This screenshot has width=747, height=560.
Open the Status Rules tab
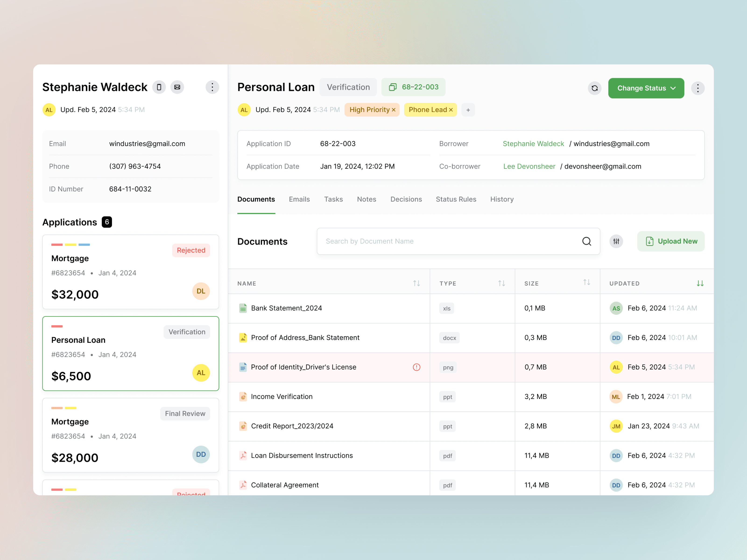[x=456, y=199]
